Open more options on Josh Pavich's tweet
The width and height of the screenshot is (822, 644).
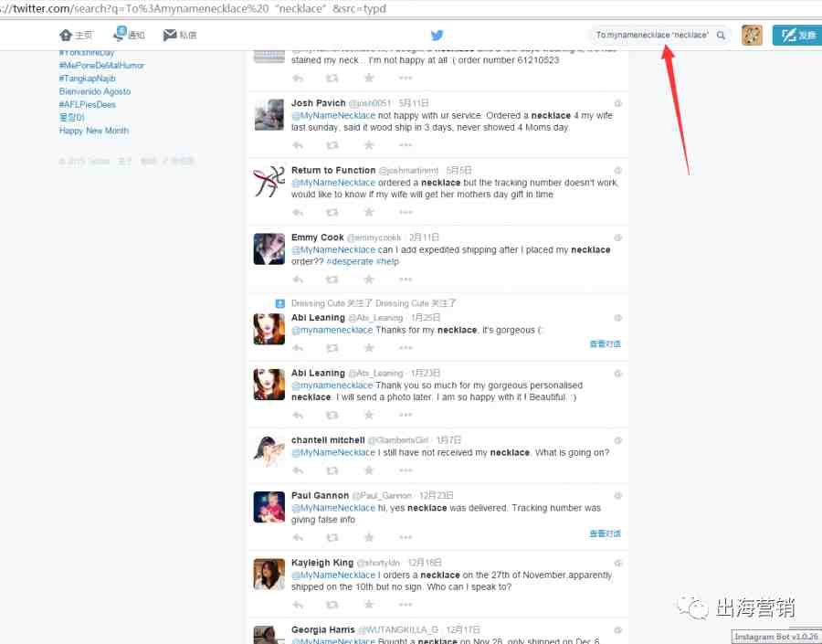point(406,145)
